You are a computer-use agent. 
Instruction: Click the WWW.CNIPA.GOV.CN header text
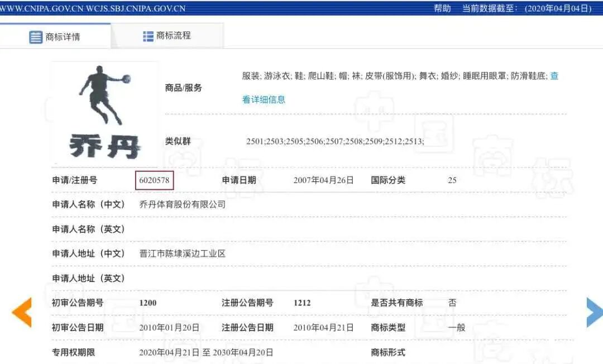point(41,8)
